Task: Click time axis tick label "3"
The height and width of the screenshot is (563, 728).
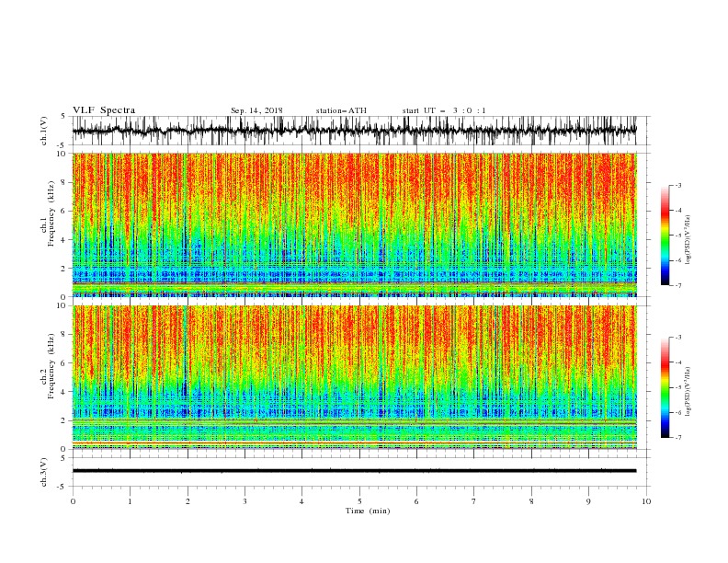Action: (x=245, y=501)
